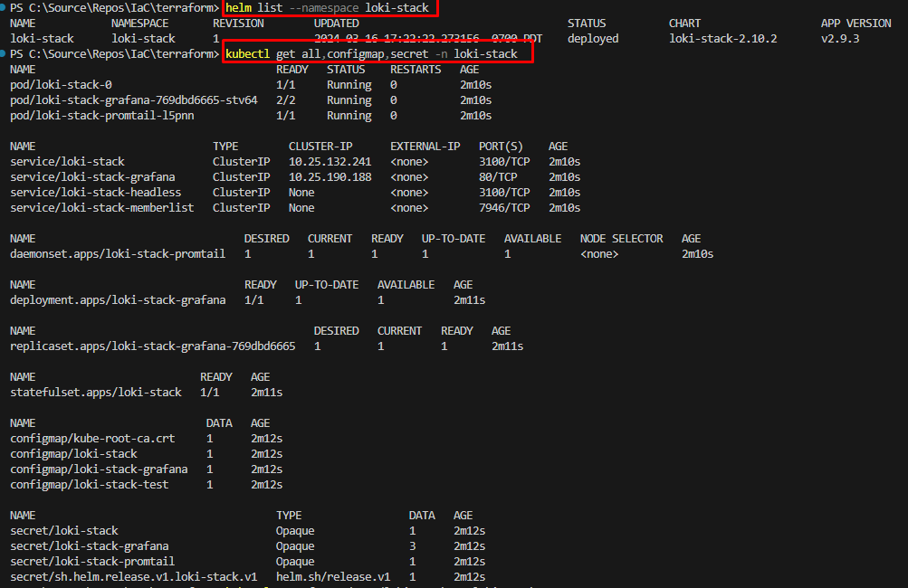This screenshot has width=908, height=588.
Task: Select the cluster IP '10.25.190.188'
Action: 330,177
